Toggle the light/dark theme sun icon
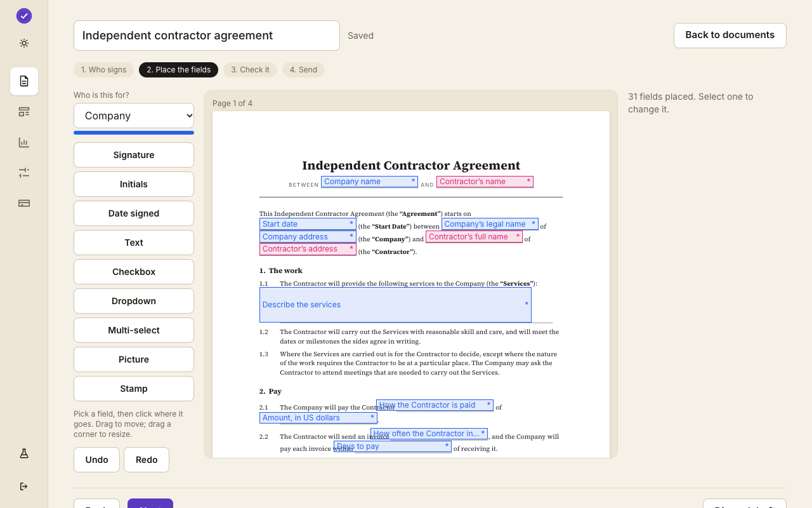The image size is (812, 508). pyautogui.click(x=24, y=43)
